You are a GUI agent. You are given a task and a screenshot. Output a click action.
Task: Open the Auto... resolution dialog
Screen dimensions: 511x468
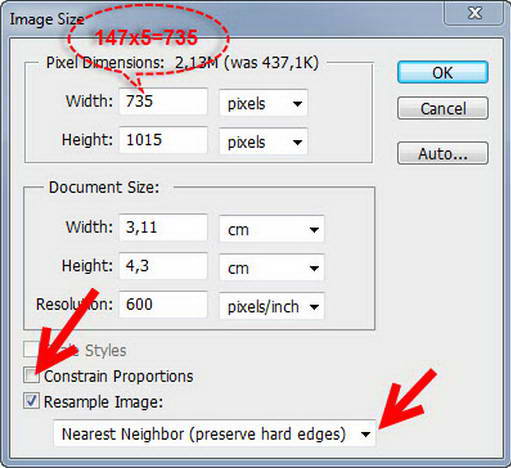point(443,153)
